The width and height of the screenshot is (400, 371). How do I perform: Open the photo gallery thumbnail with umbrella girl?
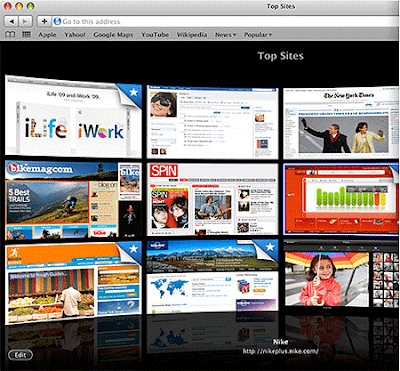pyautogui.click(x=342, y=276)
